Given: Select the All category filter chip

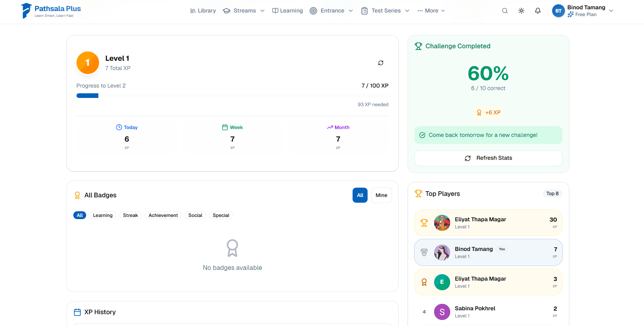Looking at the screenshot, I should click(80, 215).
